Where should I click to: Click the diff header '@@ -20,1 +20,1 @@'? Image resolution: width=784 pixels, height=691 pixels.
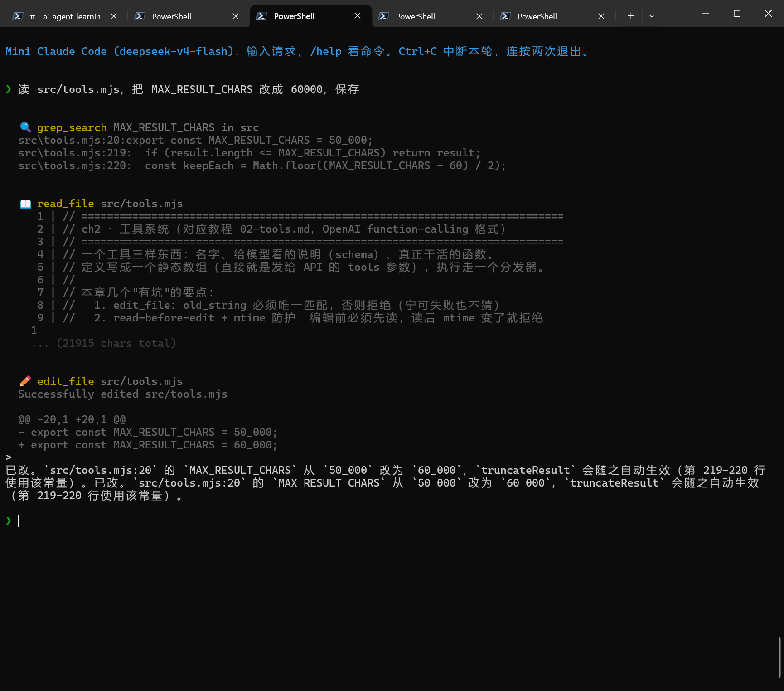point(72,419)
